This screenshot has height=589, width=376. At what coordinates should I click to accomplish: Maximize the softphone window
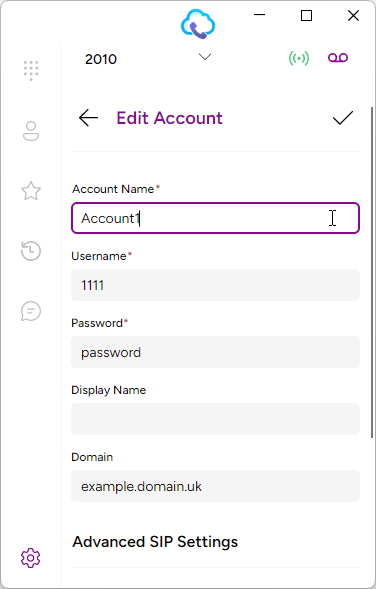click(307, 15)
